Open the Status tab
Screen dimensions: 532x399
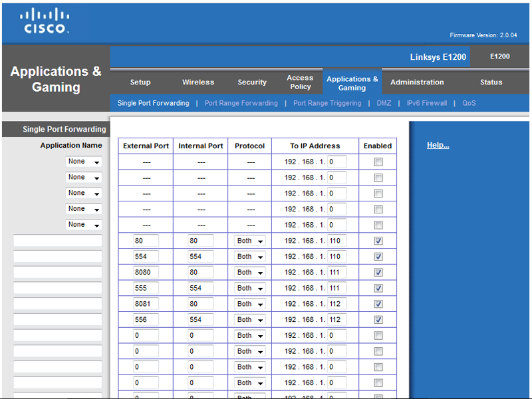[491, 82]
